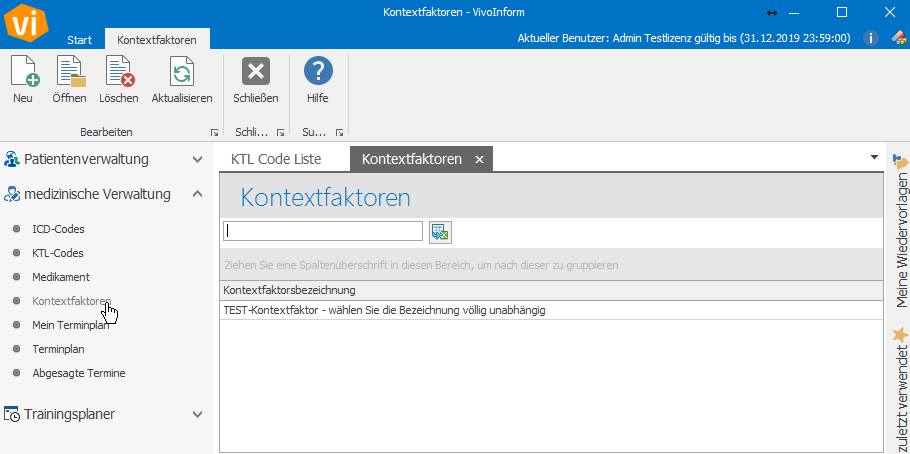
Task: Click the Öffnen folder icon
Action: click(70, 71)
